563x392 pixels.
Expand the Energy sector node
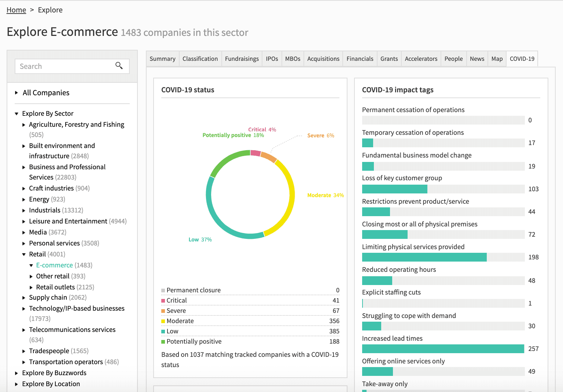point(24,200)
